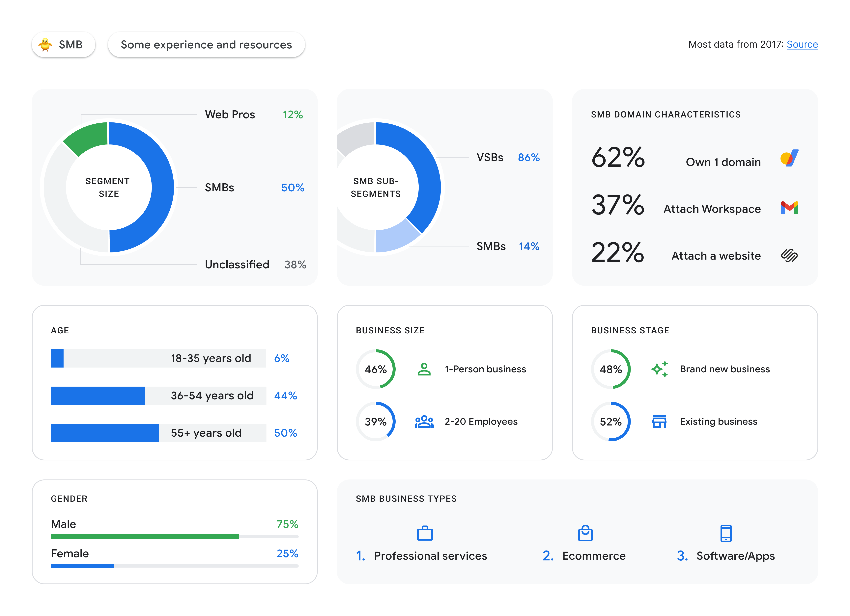Click the GENDER heading

coord(69,499)
